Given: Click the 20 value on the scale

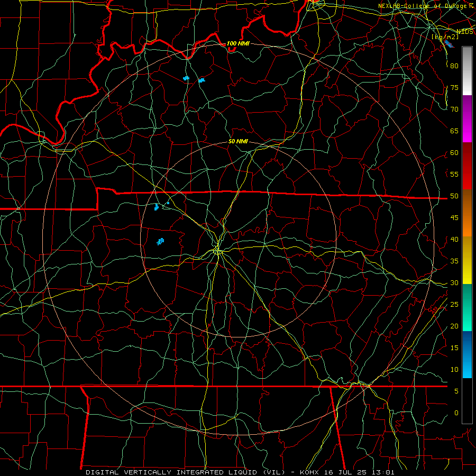Looking at the screenshot, I should pos(454,326).
